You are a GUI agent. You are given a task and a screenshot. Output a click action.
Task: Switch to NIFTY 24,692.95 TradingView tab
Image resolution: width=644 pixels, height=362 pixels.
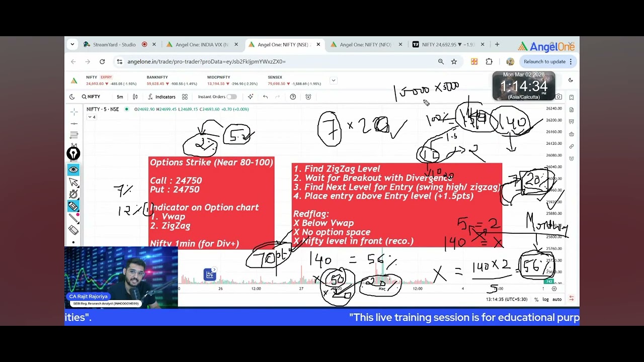click(x=448, y=44)
